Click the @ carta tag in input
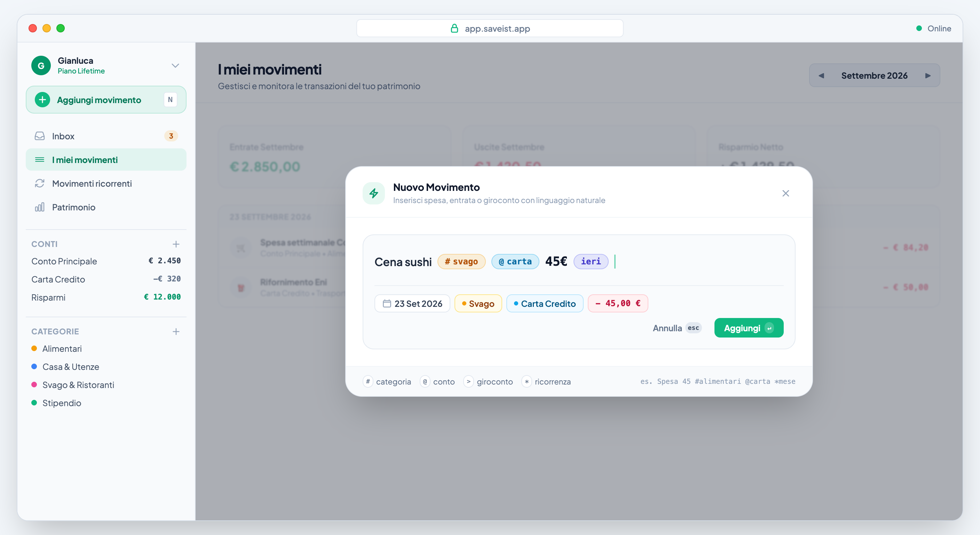Viewport: 980px width, 535px height. pos(515,262)
